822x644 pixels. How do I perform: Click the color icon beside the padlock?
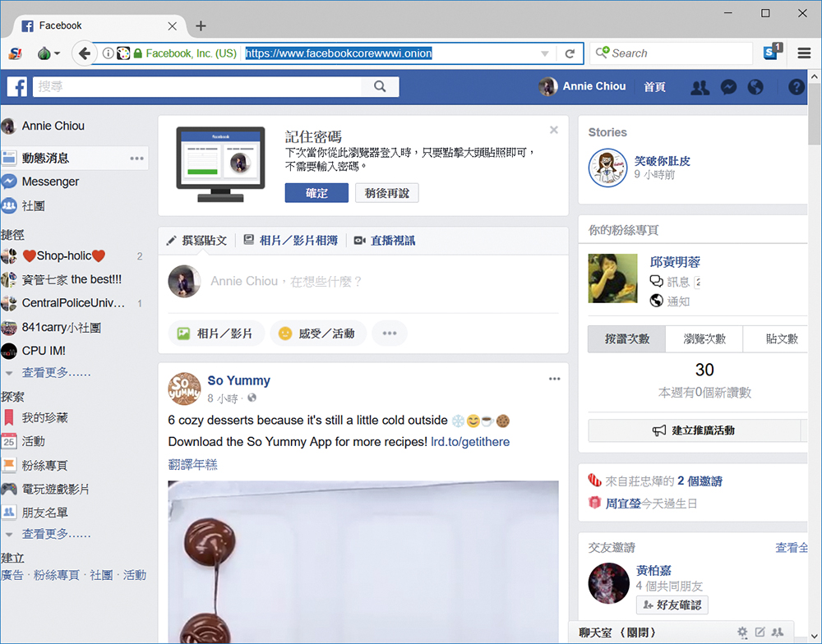coord(123,53)
